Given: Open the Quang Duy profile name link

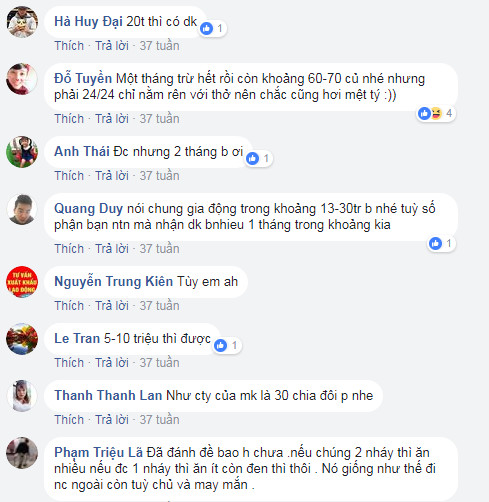Looking at the screenshot, I should [88, 209].
